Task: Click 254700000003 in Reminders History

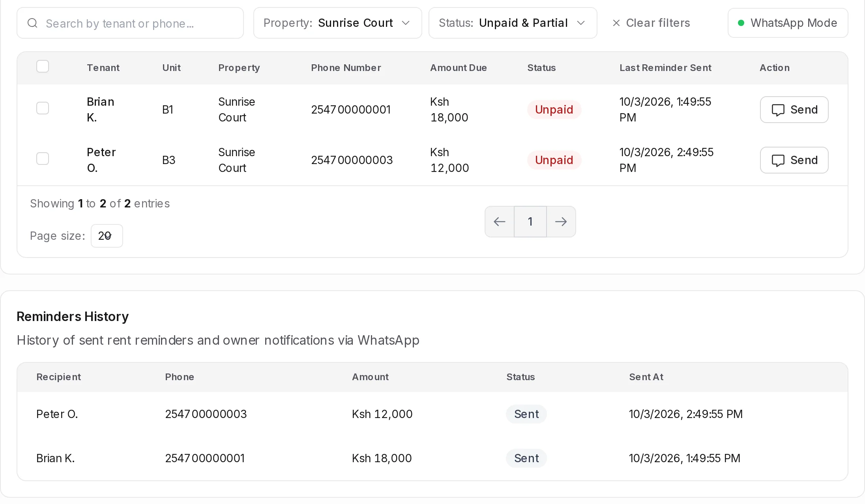Action: click(206, 414)
